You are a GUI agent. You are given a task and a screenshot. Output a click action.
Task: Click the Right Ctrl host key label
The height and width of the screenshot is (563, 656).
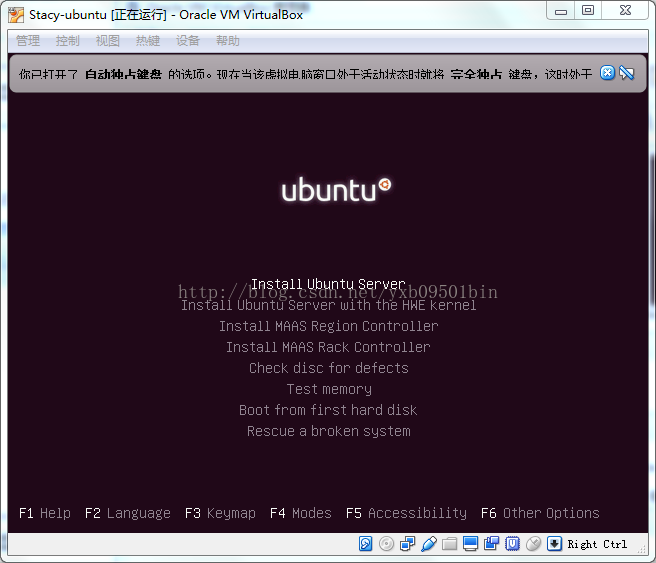point(597,544)
